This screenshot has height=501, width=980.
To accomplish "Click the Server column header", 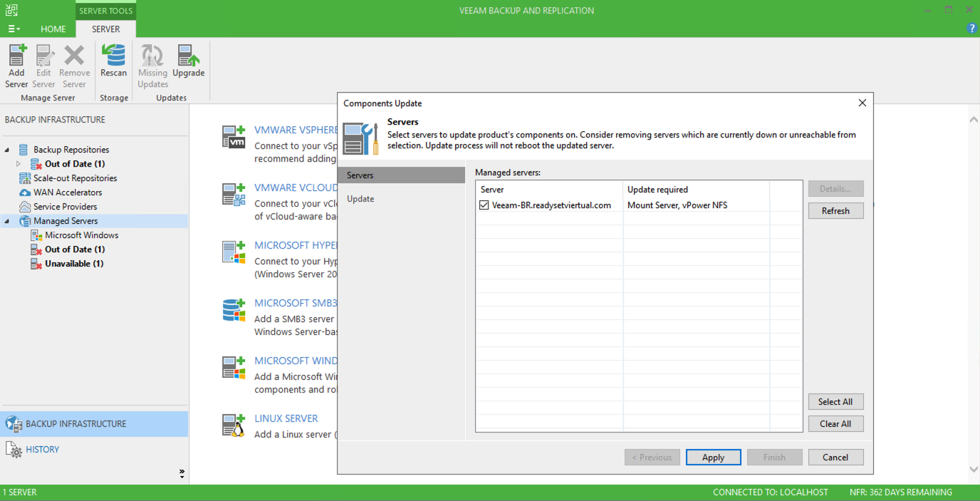I will coord(549,190).
